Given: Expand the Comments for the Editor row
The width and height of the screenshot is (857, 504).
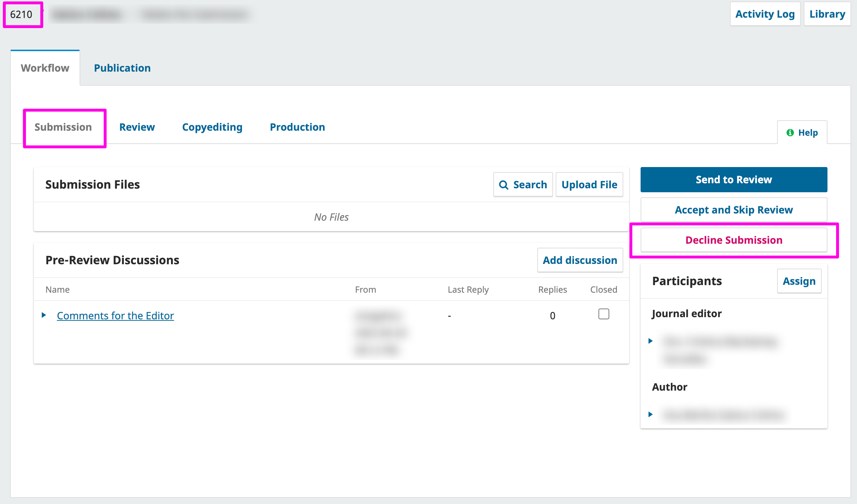Looking at the screenshot, I should coord(44,315).
